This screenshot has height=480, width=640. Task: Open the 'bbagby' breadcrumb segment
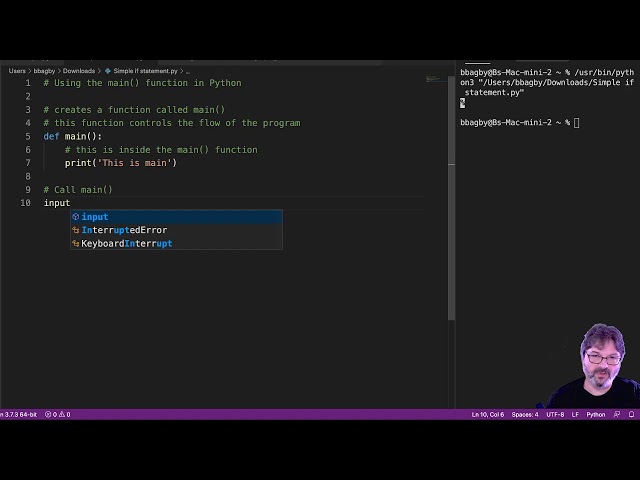point(44,71)
